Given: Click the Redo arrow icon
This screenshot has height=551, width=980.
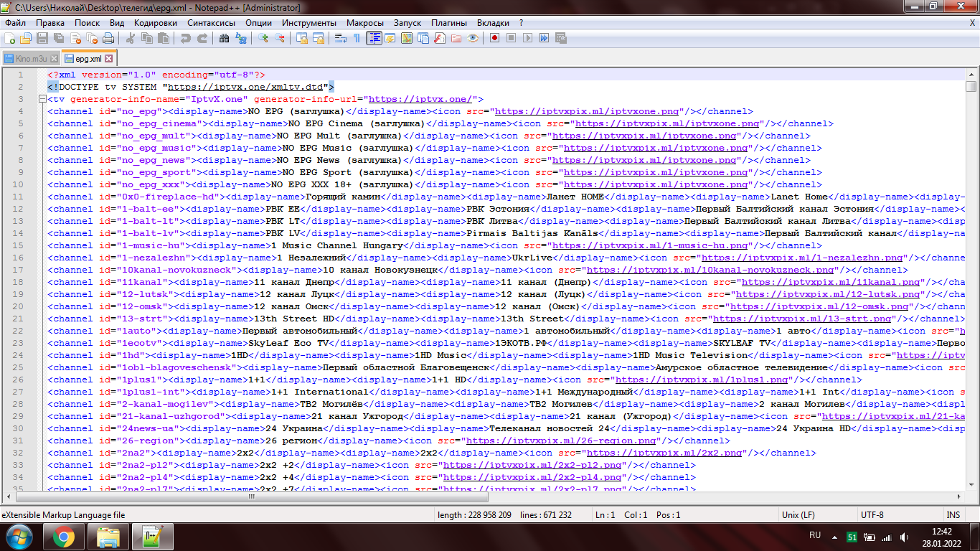Looking at the screenshot, I should tap(202, 38).
